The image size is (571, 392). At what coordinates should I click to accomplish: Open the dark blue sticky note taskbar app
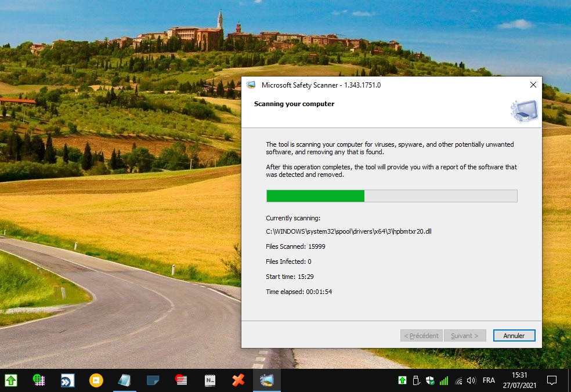(x=153, y=380)
